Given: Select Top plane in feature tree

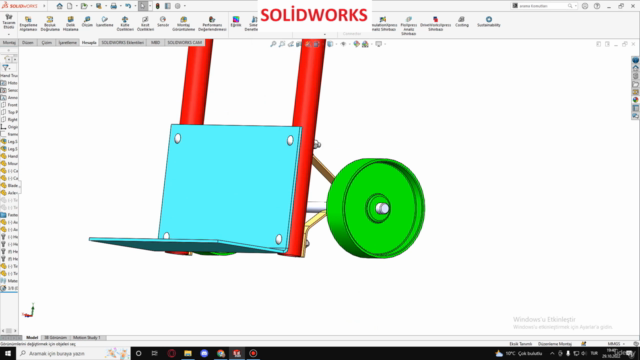Looking at the screenshot, I should (x=9, y=112).
